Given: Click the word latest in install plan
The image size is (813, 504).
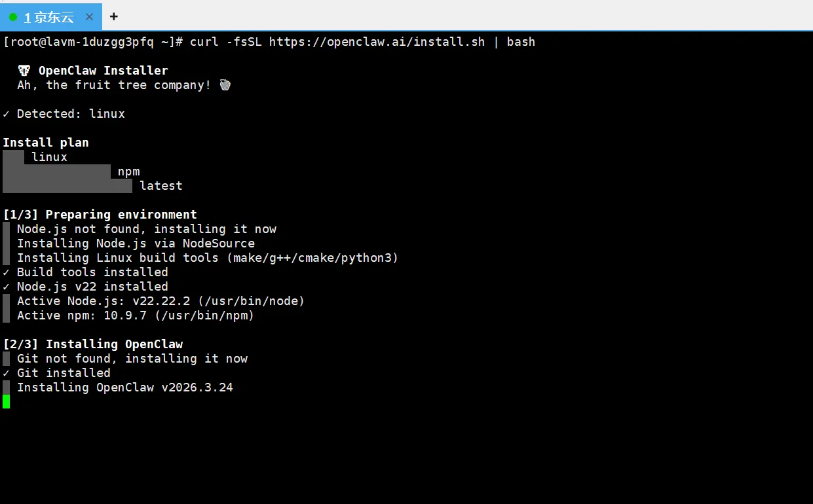Looking at the screenshot, I should coord(161,186).
